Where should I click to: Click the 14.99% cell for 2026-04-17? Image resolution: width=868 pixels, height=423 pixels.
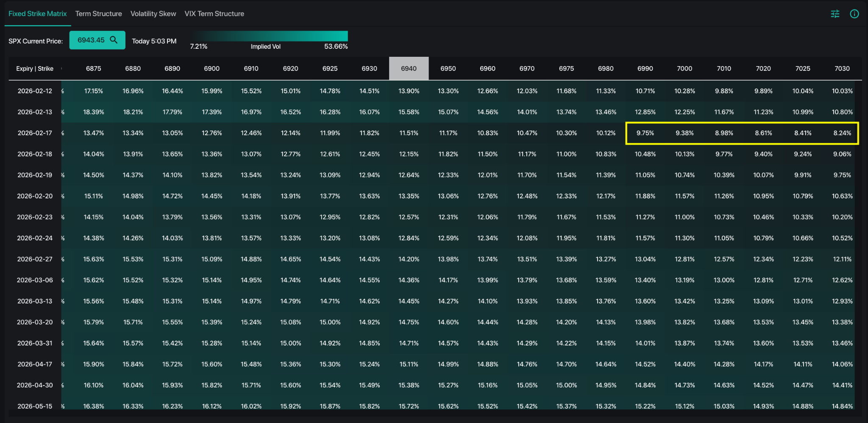point(448,364)
